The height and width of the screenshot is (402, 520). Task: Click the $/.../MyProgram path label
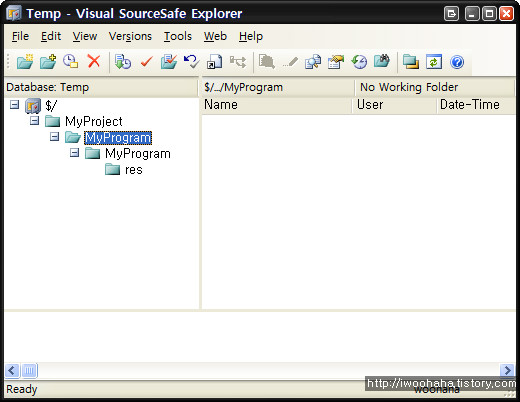pos(243,87)
